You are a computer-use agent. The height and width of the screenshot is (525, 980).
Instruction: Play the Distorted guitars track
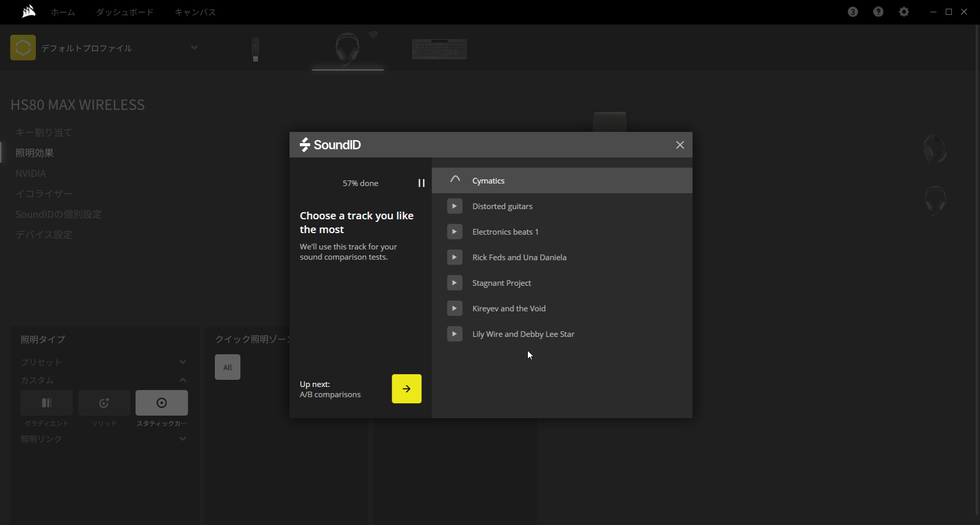pyautogui.click(x=454, y=206)
